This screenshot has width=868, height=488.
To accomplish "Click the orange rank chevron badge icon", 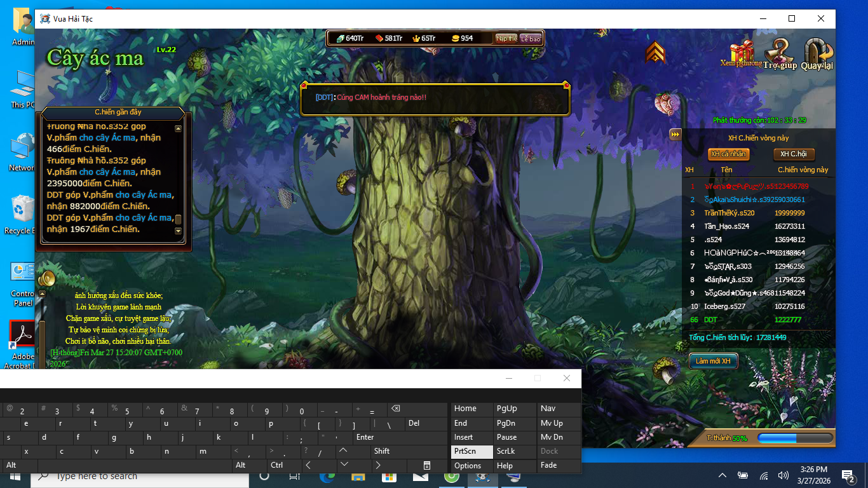I will coord(655,52).
